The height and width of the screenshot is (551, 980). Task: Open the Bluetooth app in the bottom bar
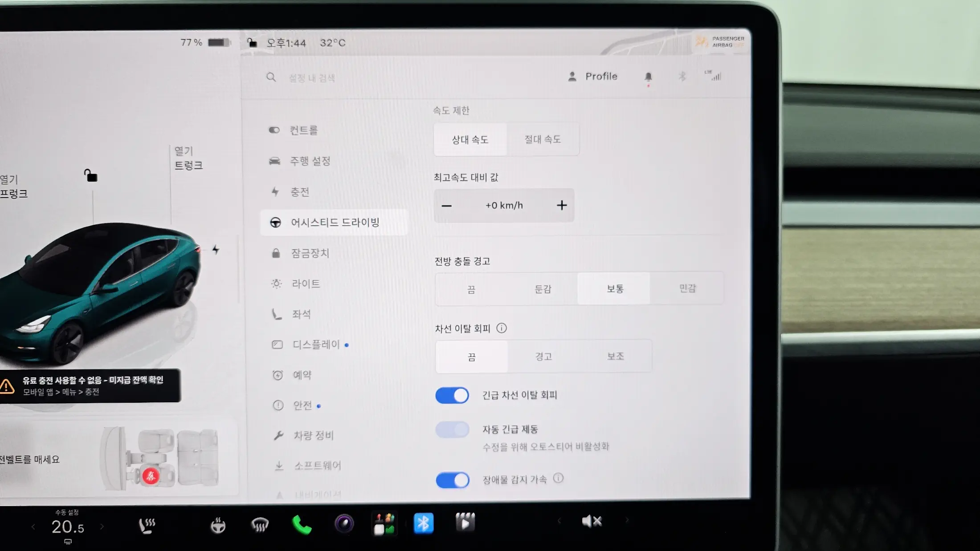pyautogui.click(x=423, y=523)
